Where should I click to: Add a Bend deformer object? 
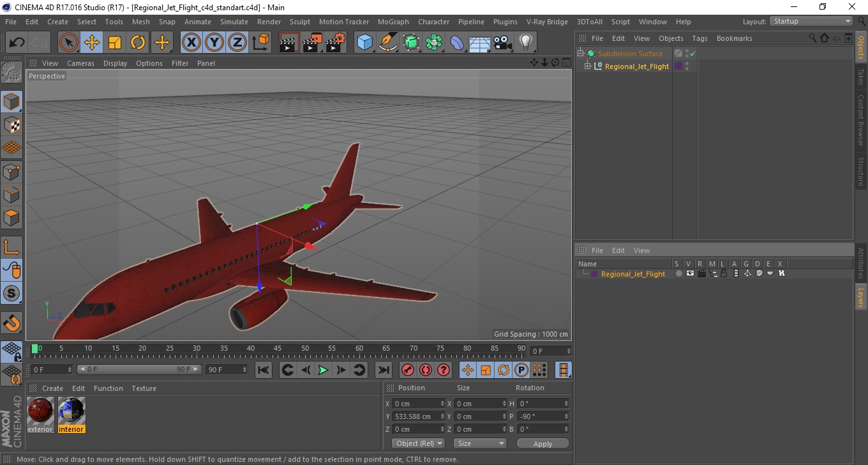click(457, 43)
